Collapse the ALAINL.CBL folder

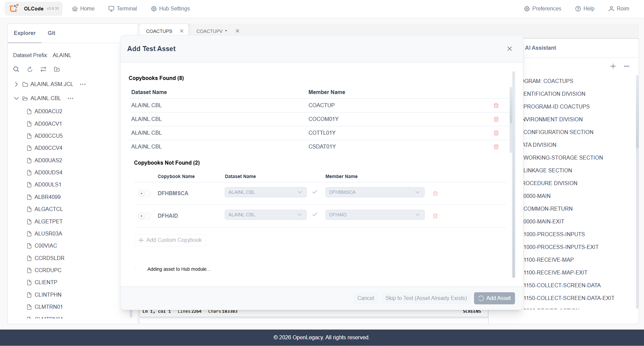click(16, 98)
